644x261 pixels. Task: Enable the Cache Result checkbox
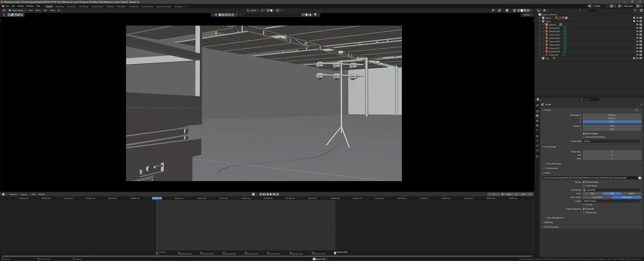click(x=584, y=186)
